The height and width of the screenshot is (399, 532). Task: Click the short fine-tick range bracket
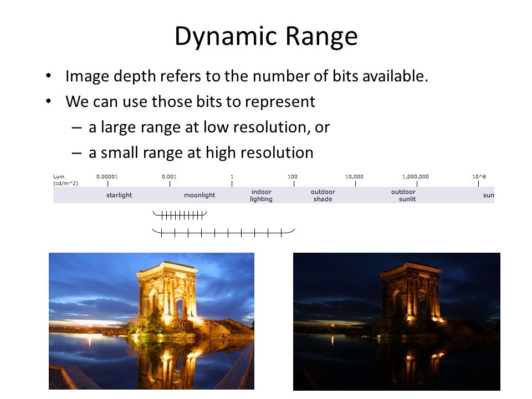click(x=180, y=215)
